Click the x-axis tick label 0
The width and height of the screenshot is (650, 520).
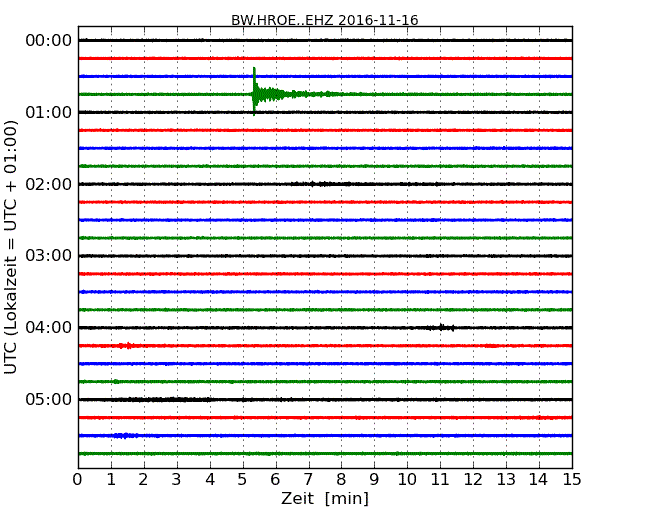tap(78, 480)
